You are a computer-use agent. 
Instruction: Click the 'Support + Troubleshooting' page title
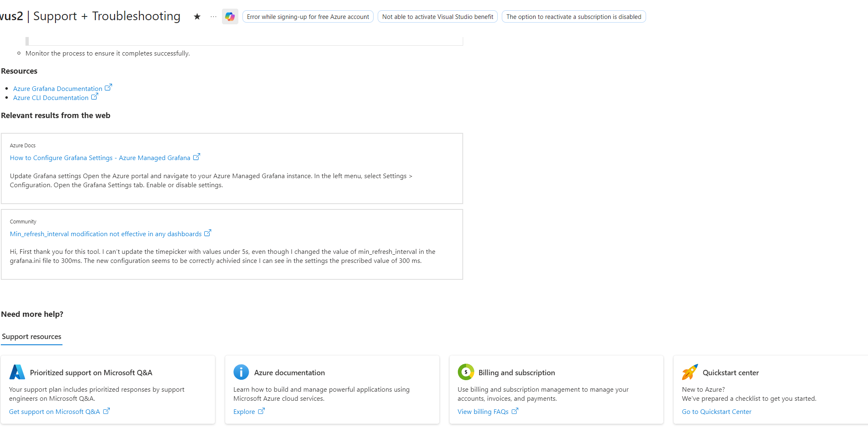point(107,16)
